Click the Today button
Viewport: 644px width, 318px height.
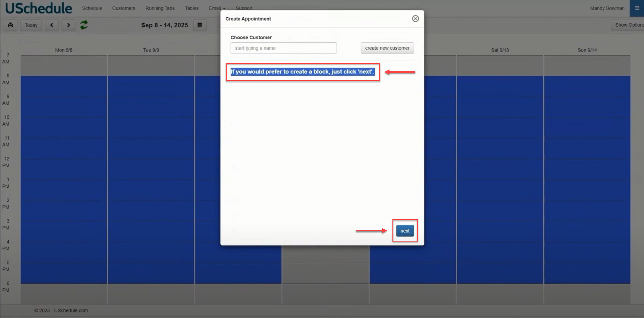[31, 25]
